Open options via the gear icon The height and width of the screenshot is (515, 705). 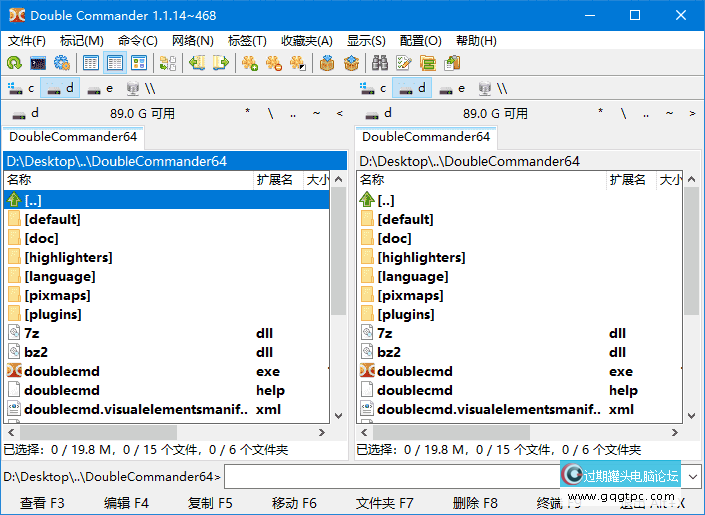pos(62,63)
